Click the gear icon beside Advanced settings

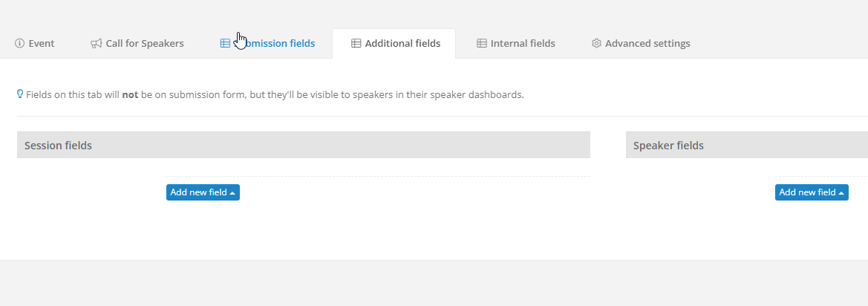[596, 43]
